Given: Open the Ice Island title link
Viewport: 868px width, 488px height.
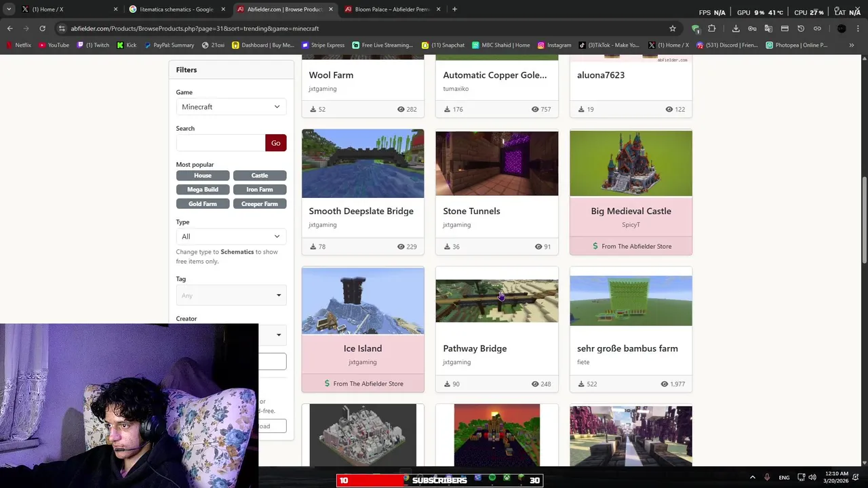Looking at the screenshot, I should tap(363, 348).
